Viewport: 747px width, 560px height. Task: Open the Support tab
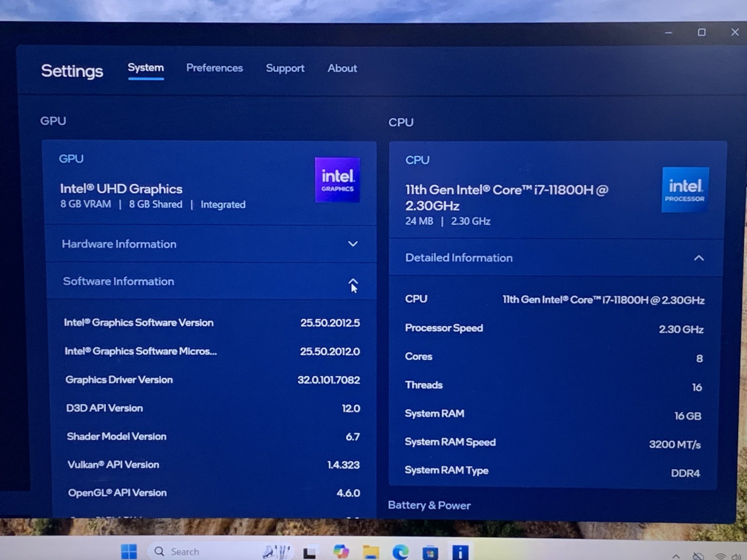285,69
